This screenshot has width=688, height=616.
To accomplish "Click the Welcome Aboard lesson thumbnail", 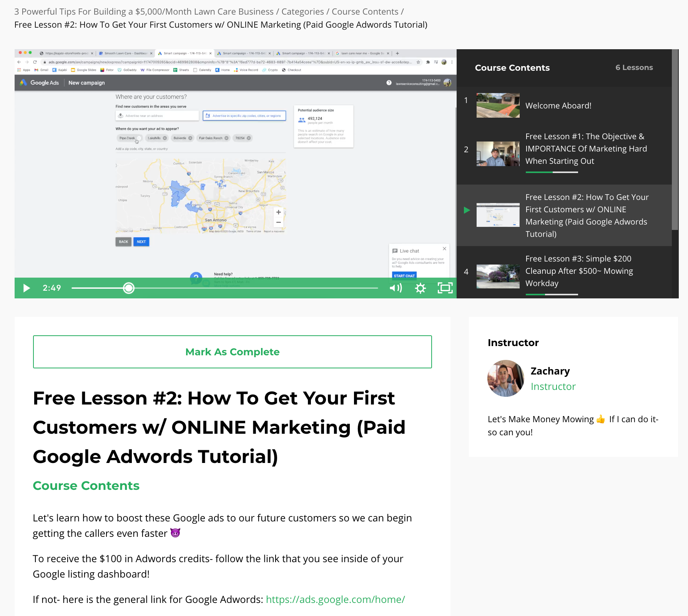I will (x=498, y=105).
